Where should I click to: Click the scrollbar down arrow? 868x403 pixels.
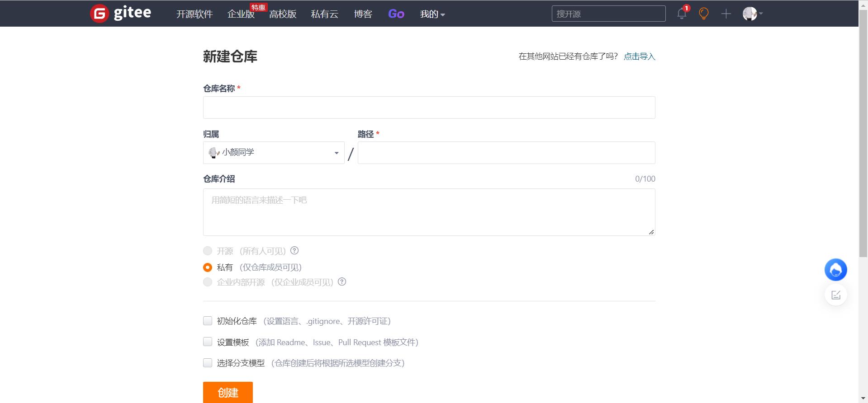(x=863, y=398)
